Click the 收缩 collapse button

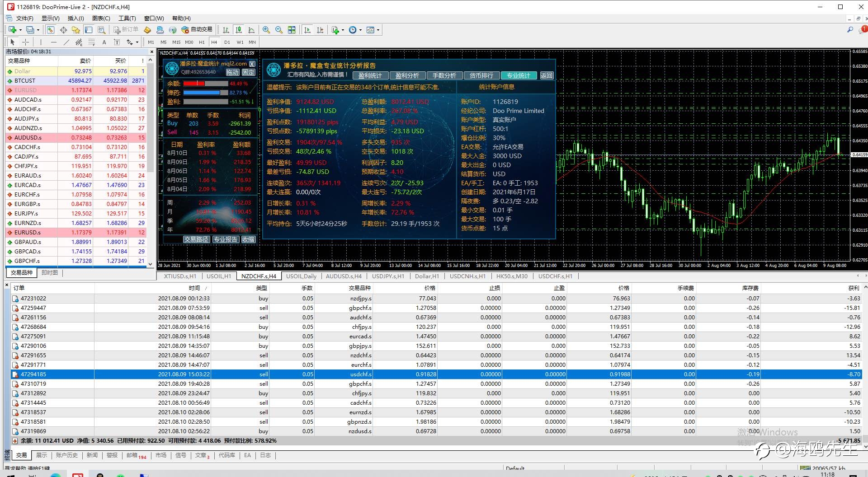point(248,239)
